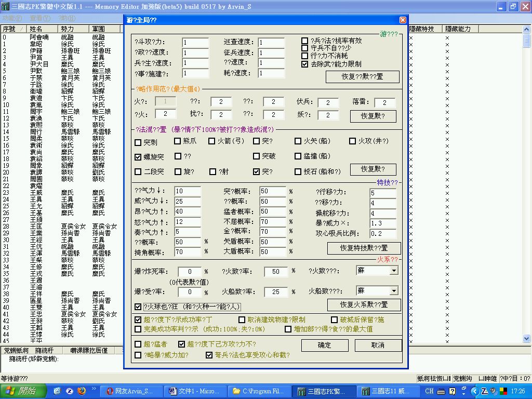Open the 查看(V) menu

coord(39,18)
